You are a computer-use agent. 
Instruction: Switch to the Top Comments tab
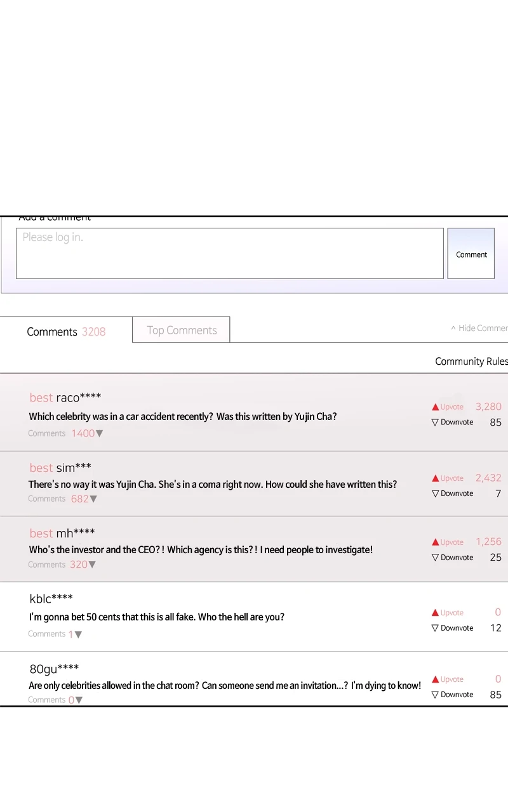pyautogui.click(x=182, y=330)
